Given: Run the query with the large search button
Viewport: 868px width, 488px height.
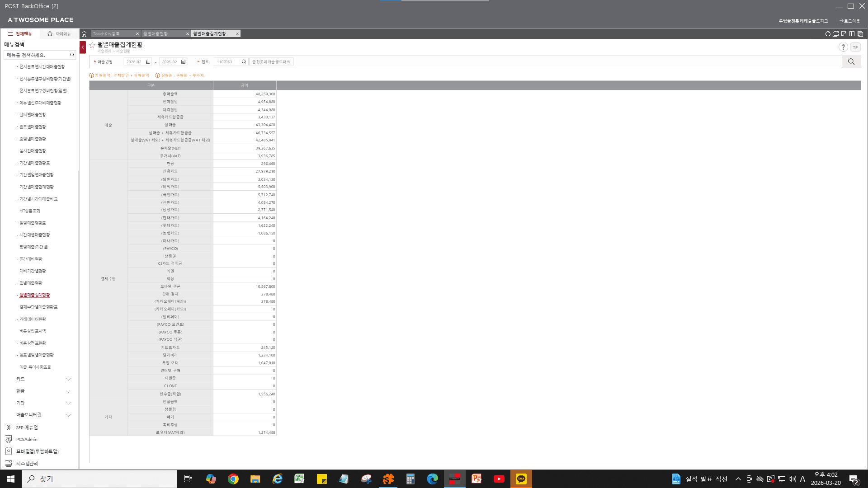Looking at the screenshot, I should tap(851, 62).
